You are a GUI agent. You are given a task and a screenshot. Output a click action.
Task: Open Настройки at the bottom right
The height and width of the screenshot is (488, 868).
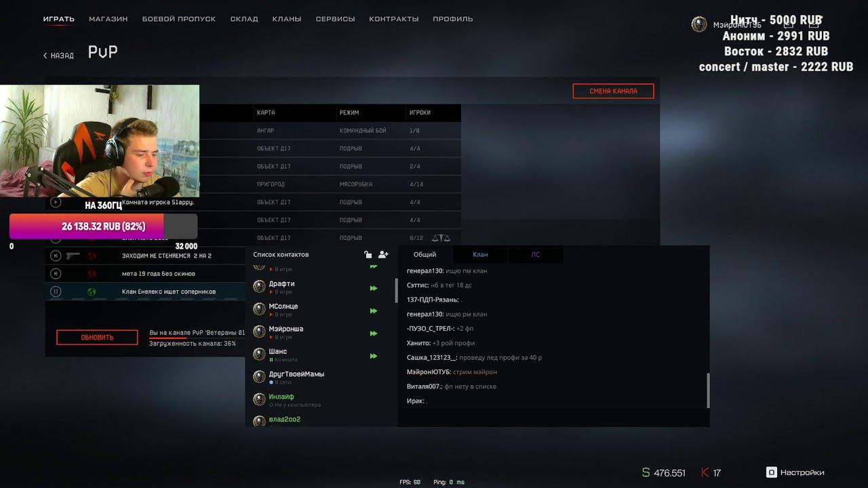(x=795, y=472)
